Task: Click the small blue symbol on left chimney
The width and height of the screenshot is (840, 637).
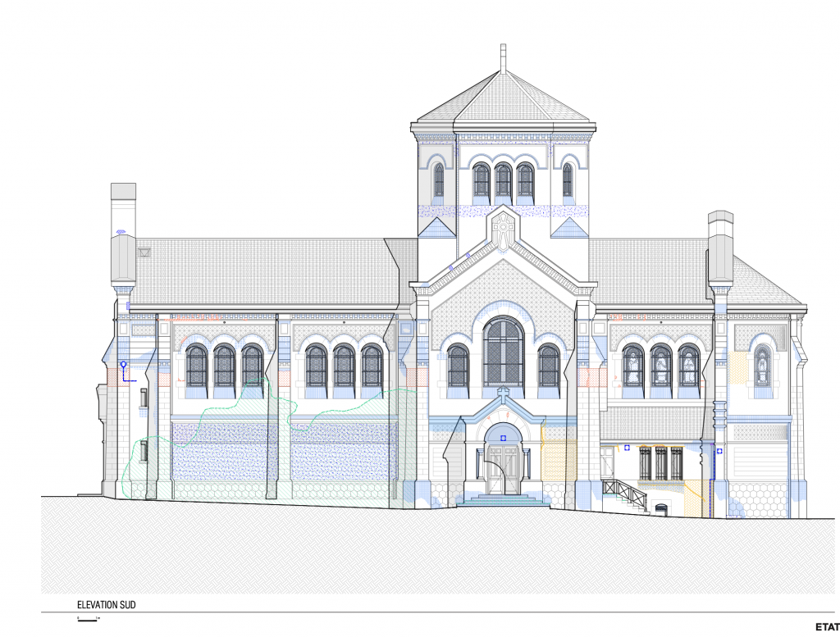Action: pos(122,231)
